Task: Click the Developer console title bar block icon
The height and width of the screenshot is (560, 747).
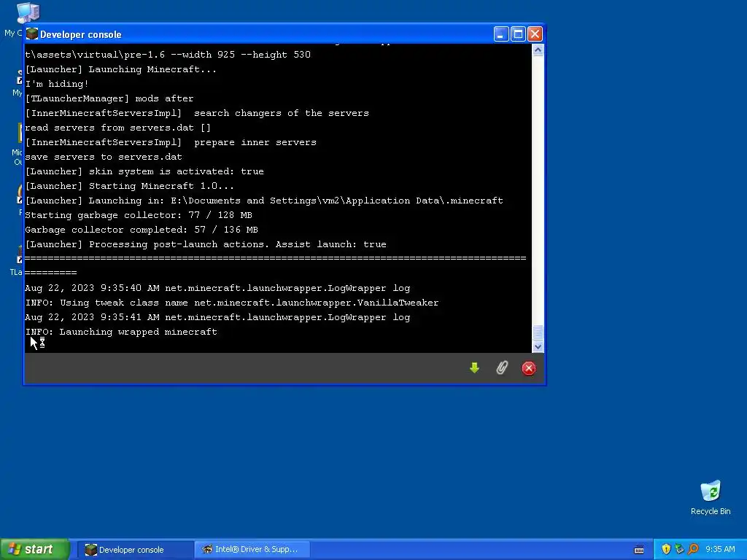Action: [x=32, y=34]
